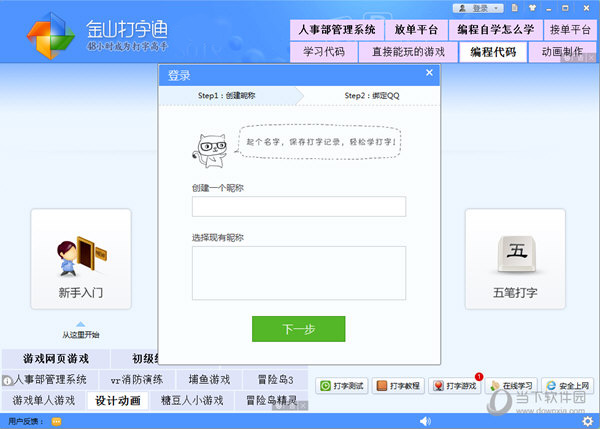Select the Step2 绑定QQ step tab
The height and width of the screenshot is (429, 600).
(x=372, y=96)
